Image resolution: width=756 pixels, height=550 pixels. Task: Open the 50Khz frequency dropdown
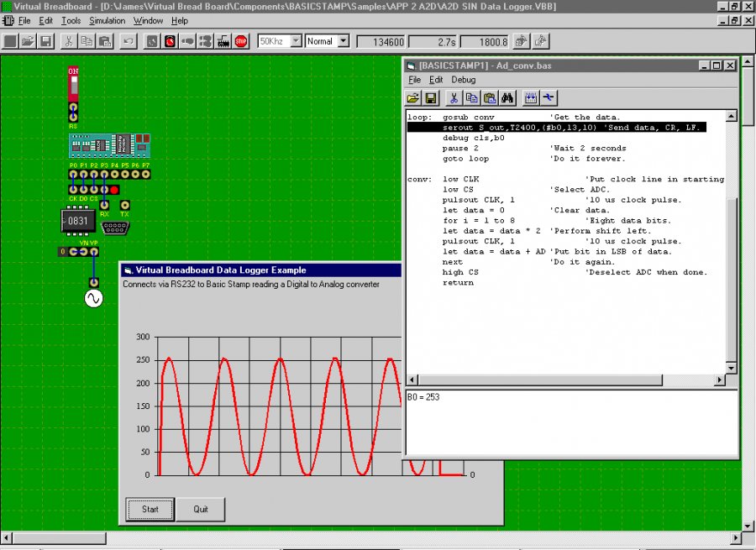297,41
